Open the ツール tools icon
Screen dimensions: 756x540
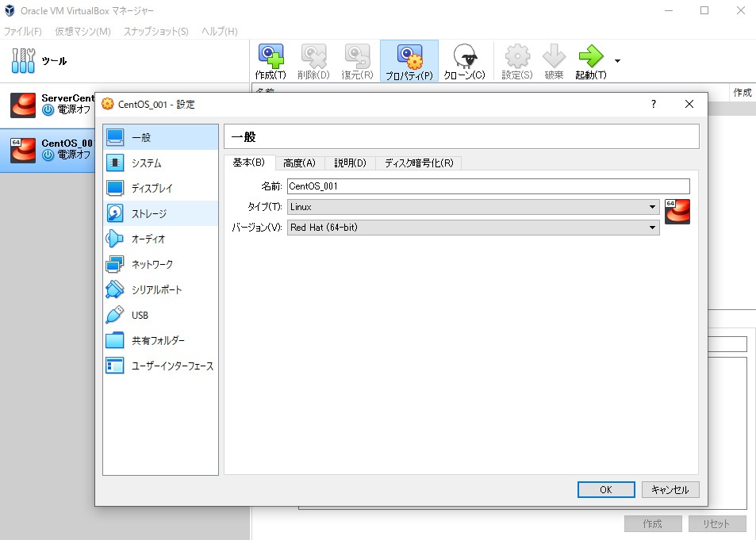(x=23, y=61)
